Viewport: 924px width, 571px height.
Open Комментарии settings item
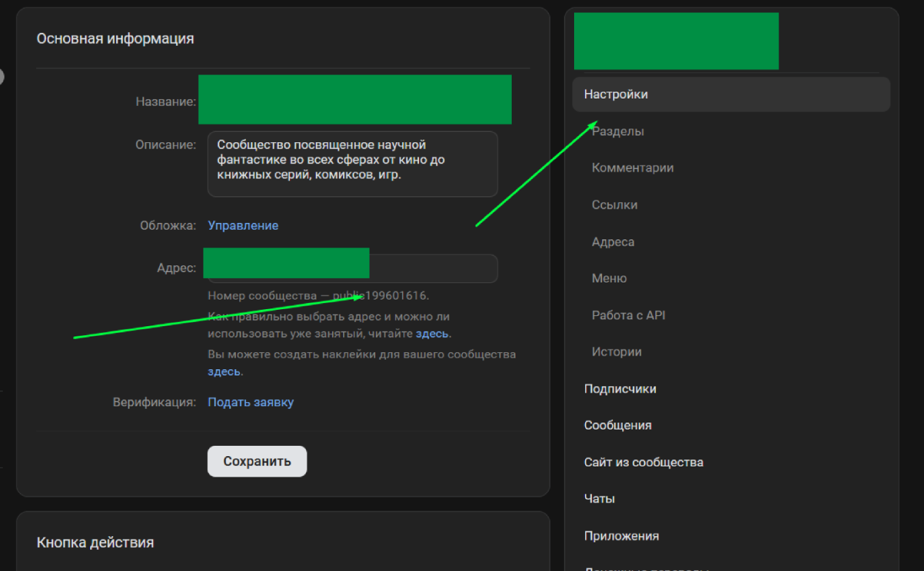(632, 168)
